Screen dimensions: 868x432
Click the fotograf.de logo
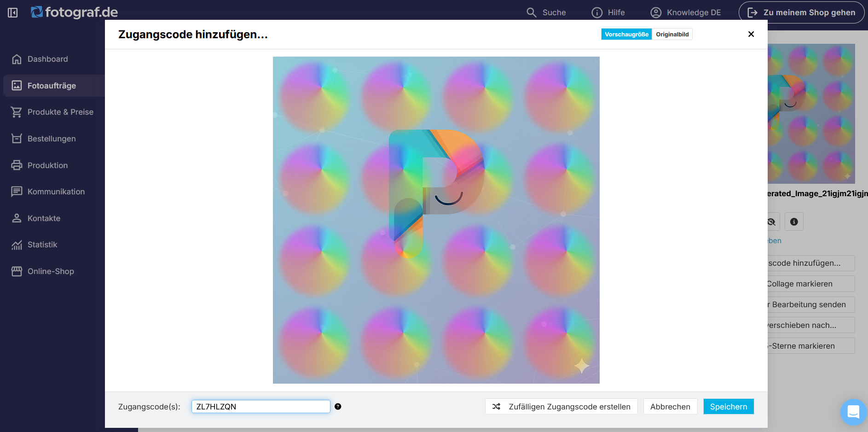[75, 12]
